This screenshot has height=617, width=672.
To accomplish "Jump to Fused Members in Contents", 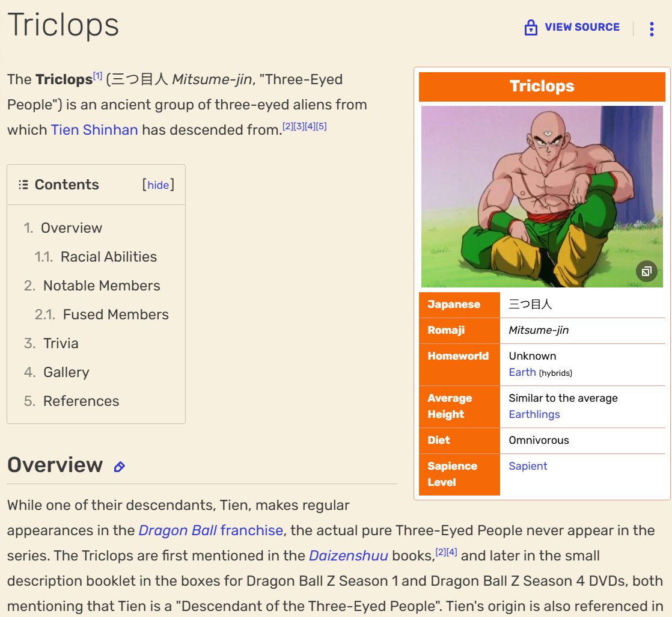I will click(x=116, y=315).
